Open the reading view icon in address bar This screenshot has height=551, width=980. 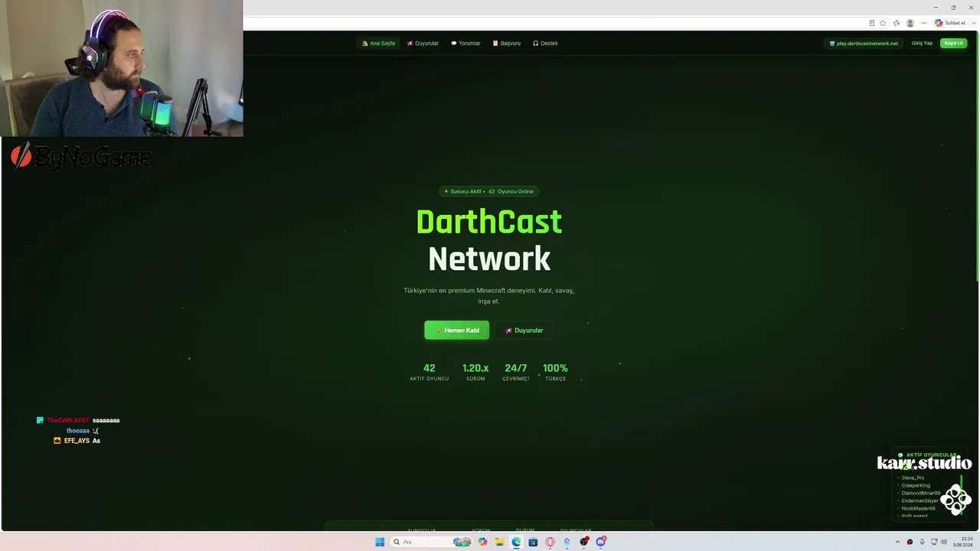coord(871,23)
